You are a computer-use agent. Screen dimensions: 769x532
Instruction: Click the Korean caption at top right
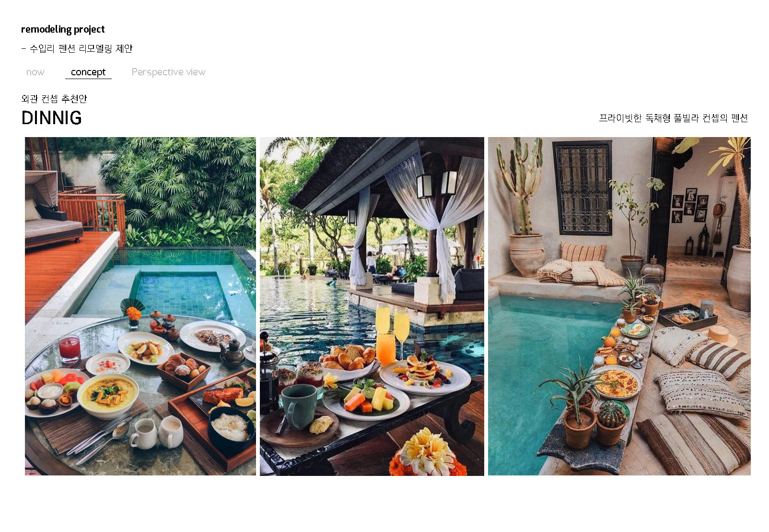click(674, 118)
